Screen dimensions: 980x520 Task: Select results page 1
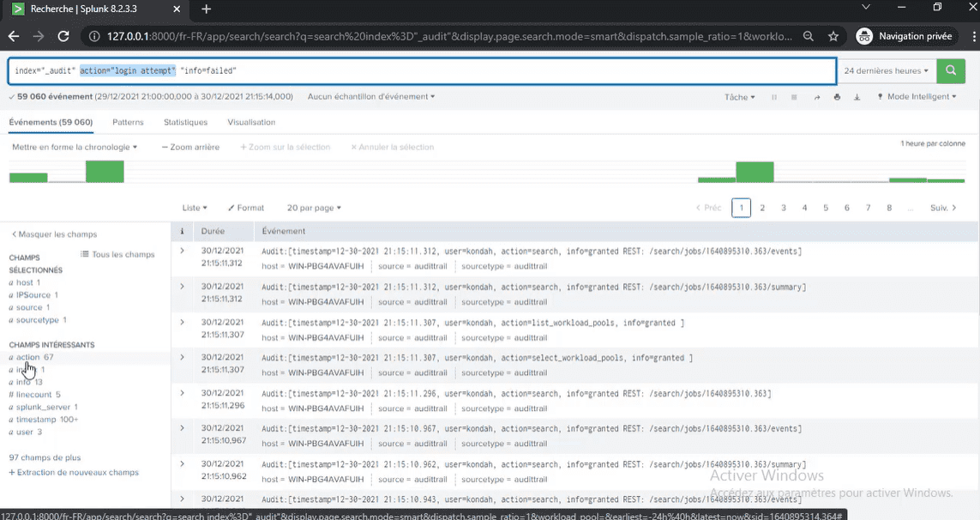(742, 208)
